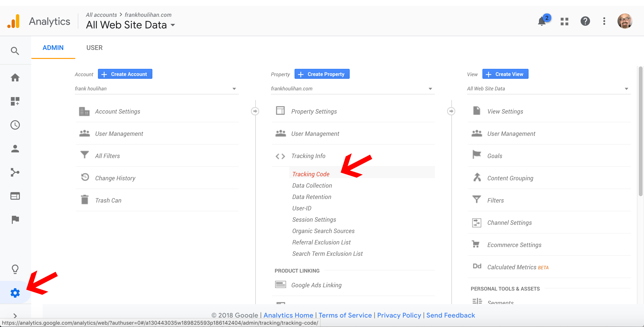
Task: Click the notifications bell icon
Action: pos(542,22)
